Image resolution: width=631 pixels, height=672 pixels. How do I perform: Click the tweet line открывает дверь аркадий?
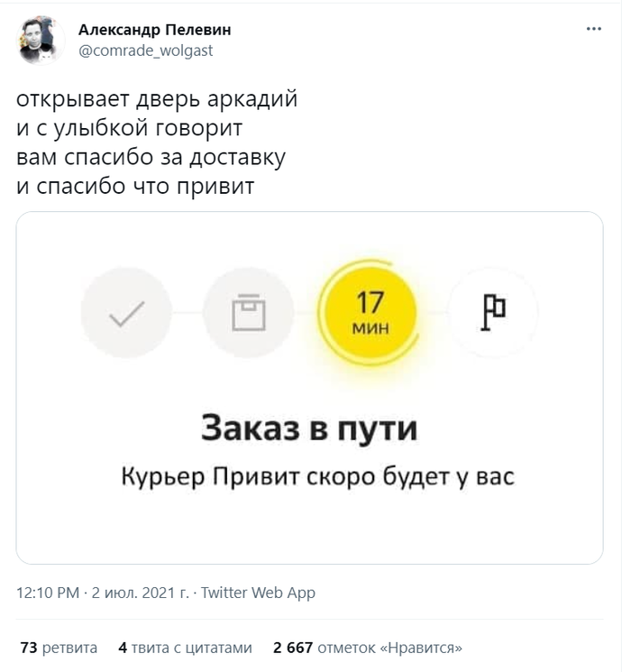[x=157, y=97]
